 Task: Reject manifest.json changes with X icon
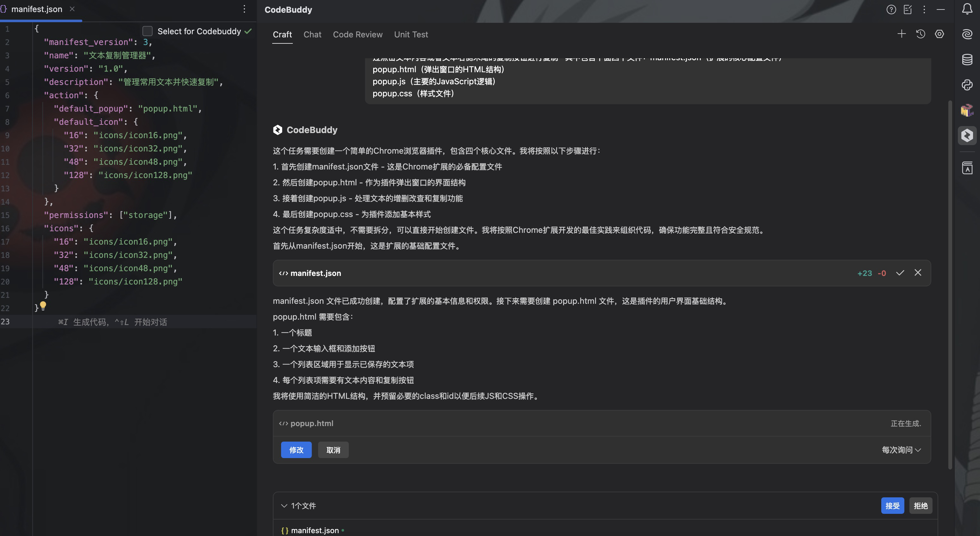point(918,272)
